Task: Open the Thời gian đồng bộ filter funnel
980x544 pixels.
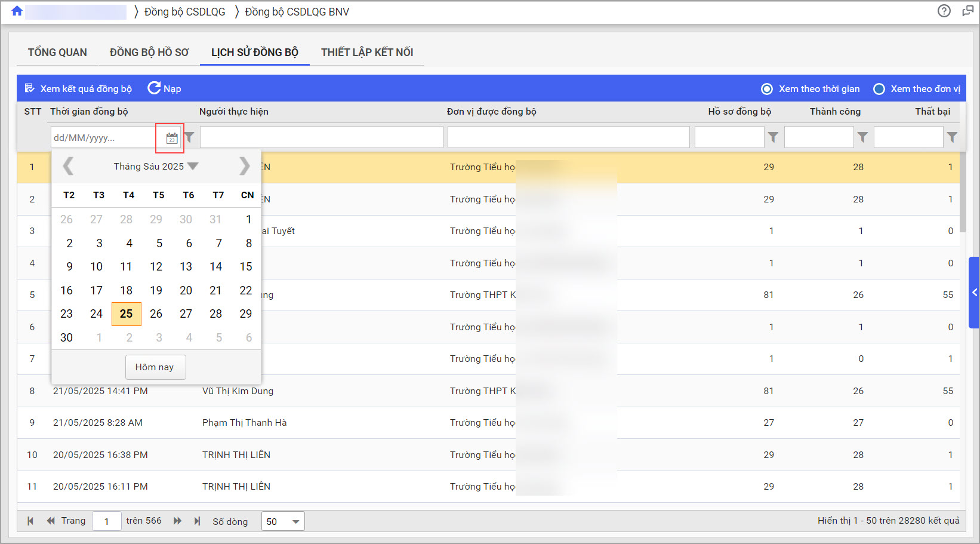Action: [189, 137]
